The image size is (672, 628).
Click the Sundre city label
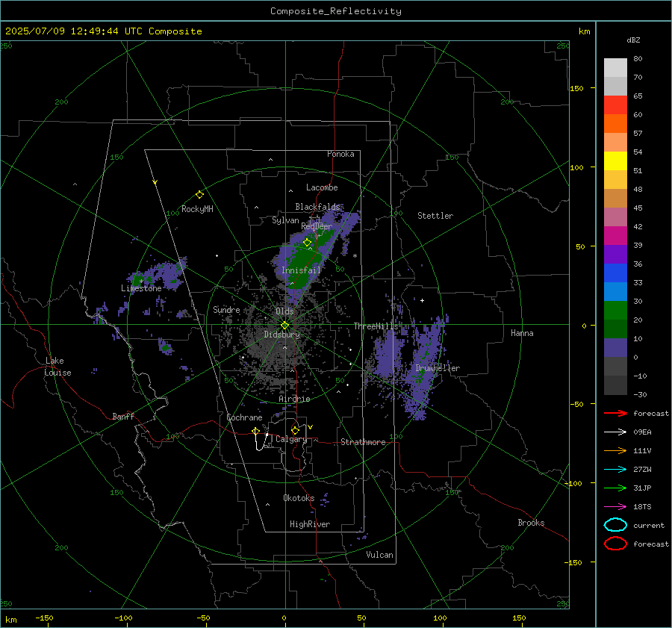[x=226, y=309]
